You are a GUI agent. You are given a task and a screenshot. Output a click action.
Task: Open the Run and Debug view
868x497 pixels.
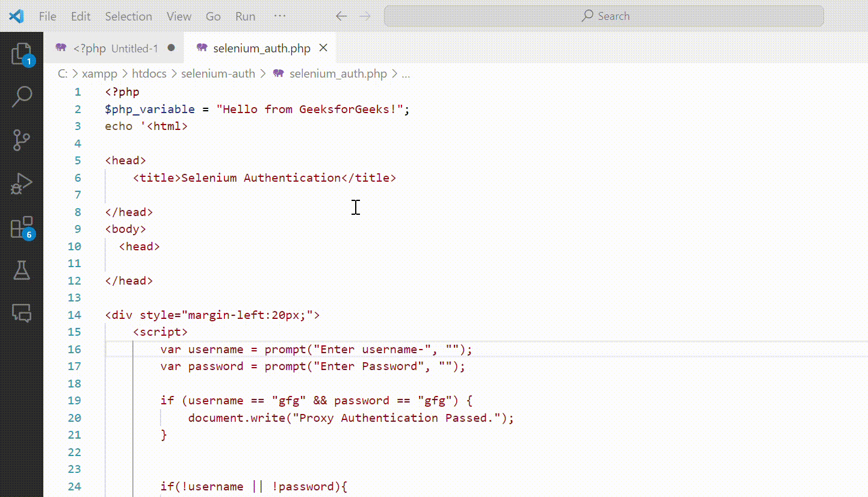[22, 183]
